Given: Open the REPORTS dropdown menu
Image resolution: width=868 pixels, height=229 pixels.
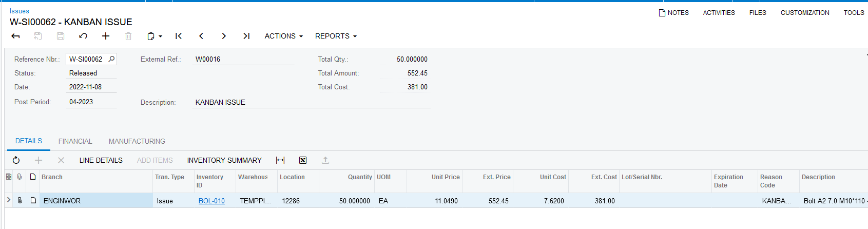Looking at the screenshot, I should tap(336, 36).
